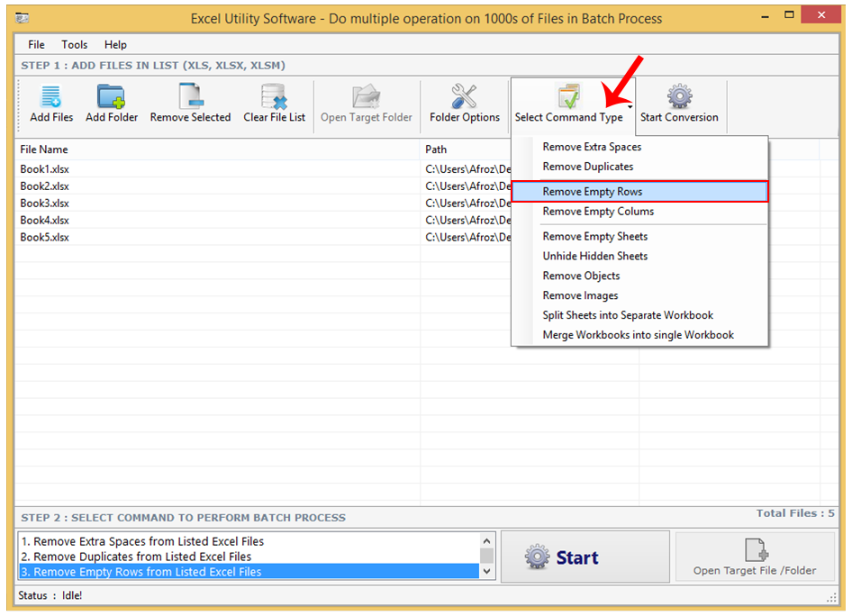This screenshot has height=616, width=852.
Task: Select Book5.xlsx in file list
Action: tap(44, 237)
